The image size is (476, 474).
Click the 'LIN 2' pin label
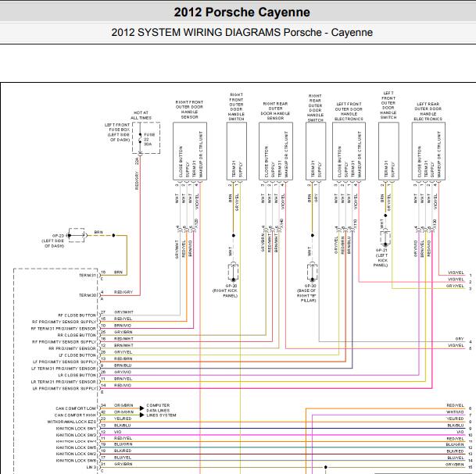tap(92, 467)
